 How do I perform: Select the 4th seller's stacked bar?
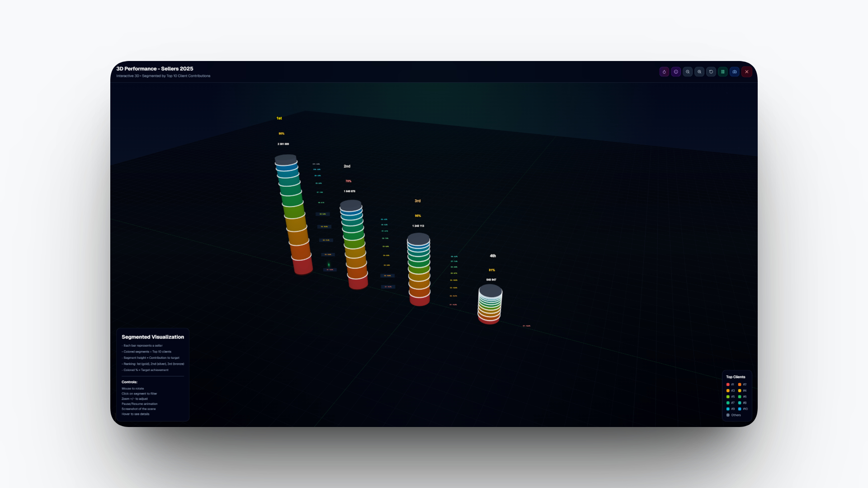click(x=490, y=305)
